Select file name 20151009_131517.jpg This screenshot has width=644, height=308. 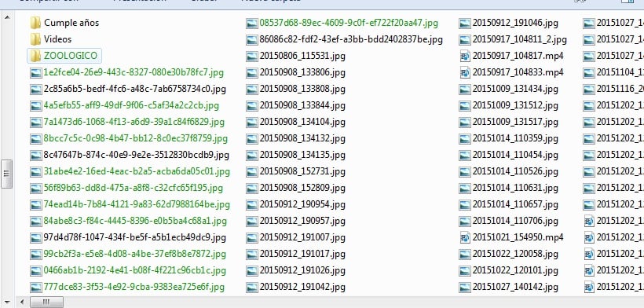click(515, 122)
